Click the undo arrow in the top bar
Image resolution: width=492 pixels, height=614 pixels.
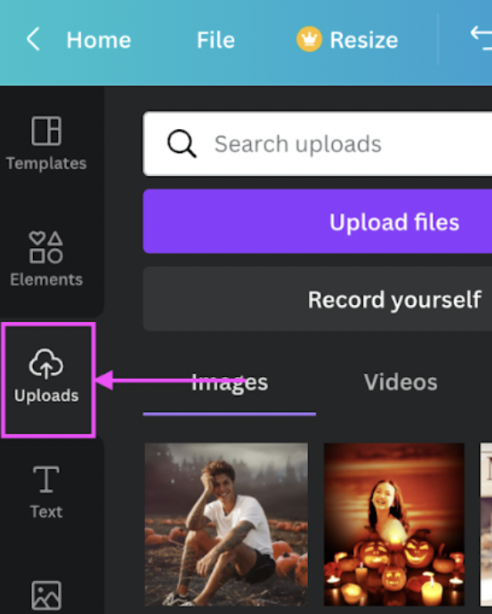tap(481, 38)
